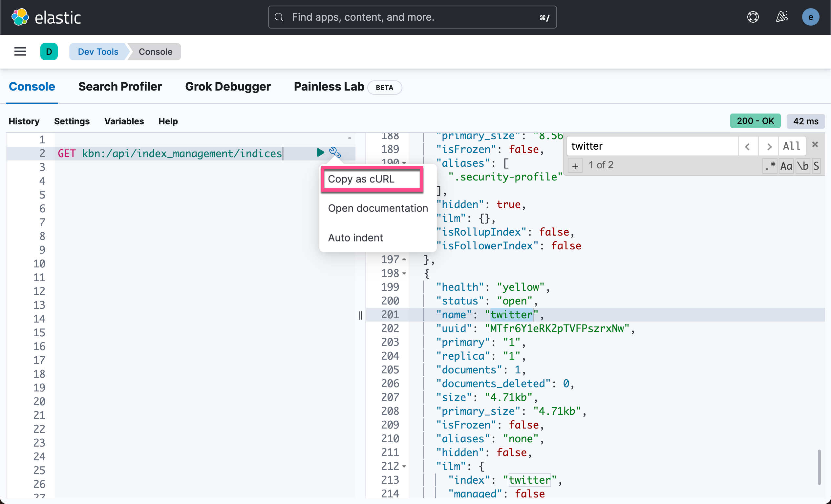
Task: Click the green send request play icon
Action: click(x=320, y=153)
